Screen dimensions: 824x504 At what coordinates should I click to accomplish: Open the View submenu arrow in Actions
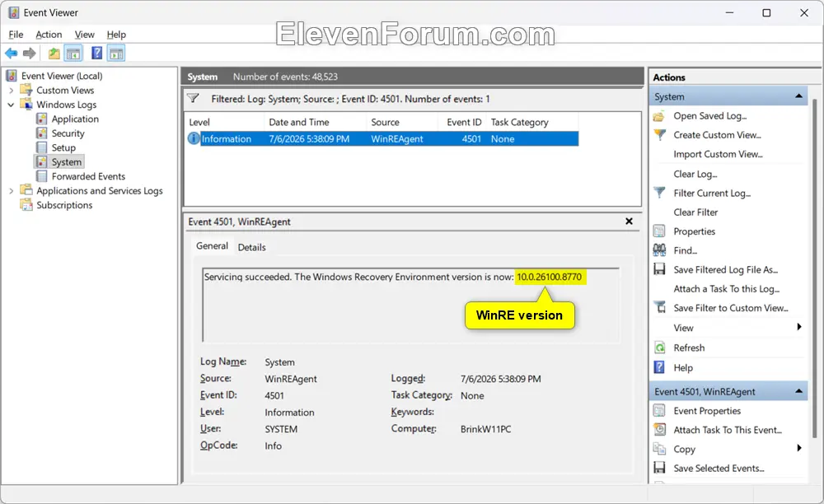(798, 327)
